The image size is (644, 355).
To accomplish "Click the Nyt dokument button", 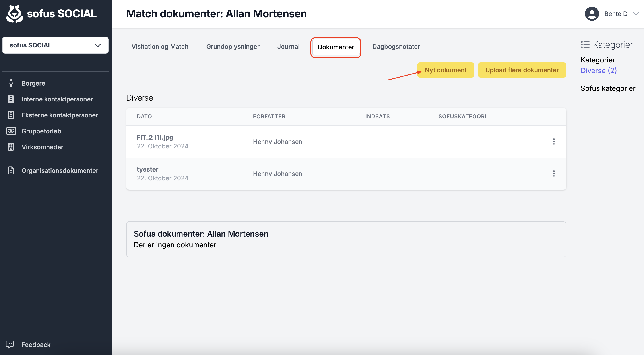I will (445, 70).
